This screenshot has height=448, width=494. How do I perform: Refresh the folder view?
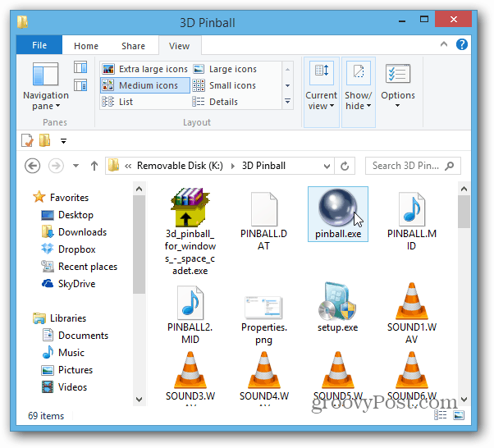345,166
